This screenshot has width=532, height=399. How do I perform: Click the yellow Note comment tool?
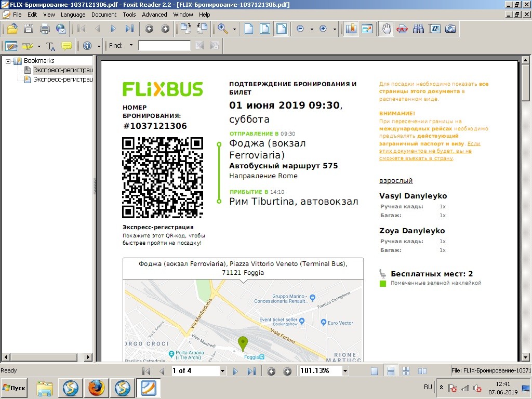pos(66,46)
